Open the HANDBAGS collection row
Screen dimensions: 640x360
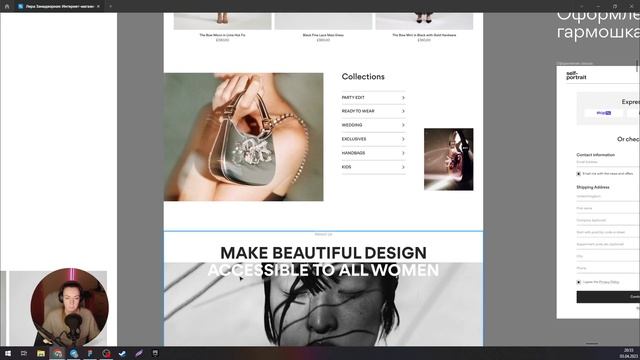click(373, 153)
